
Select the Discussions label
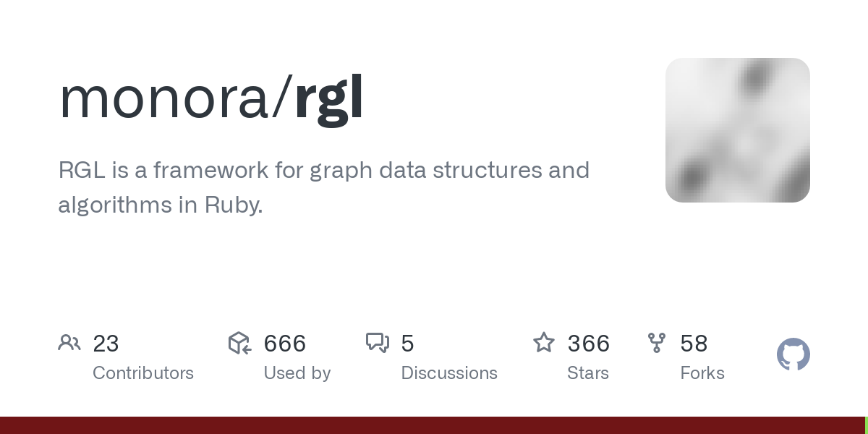449,373
